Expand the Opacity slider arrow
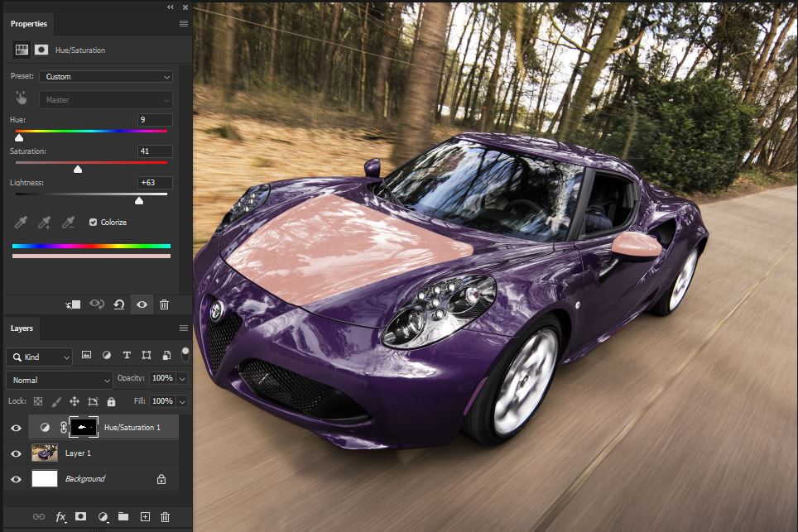The width and height of the screenshot is (798, 532). (182, 378)
